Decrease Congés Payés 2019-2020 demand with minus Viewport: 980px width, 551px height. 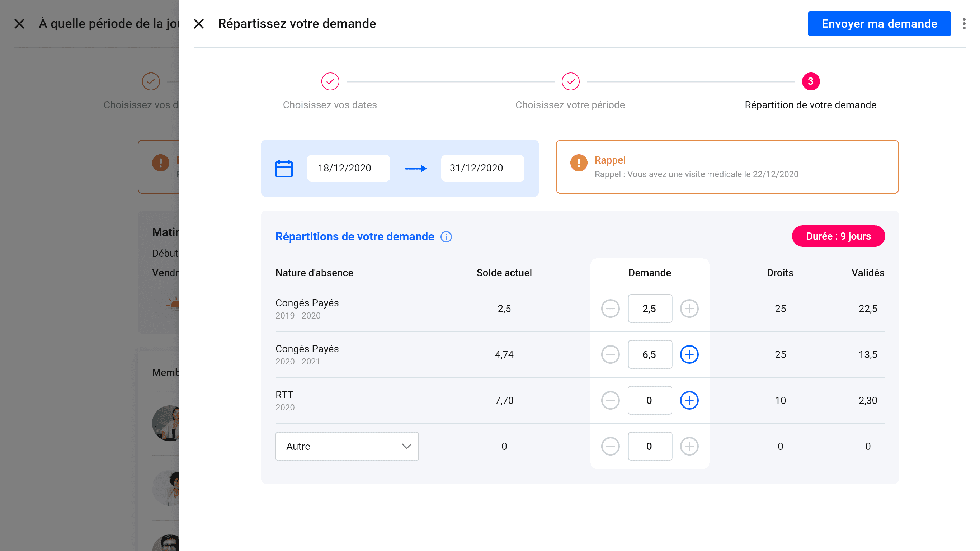(x=610, y=308)
